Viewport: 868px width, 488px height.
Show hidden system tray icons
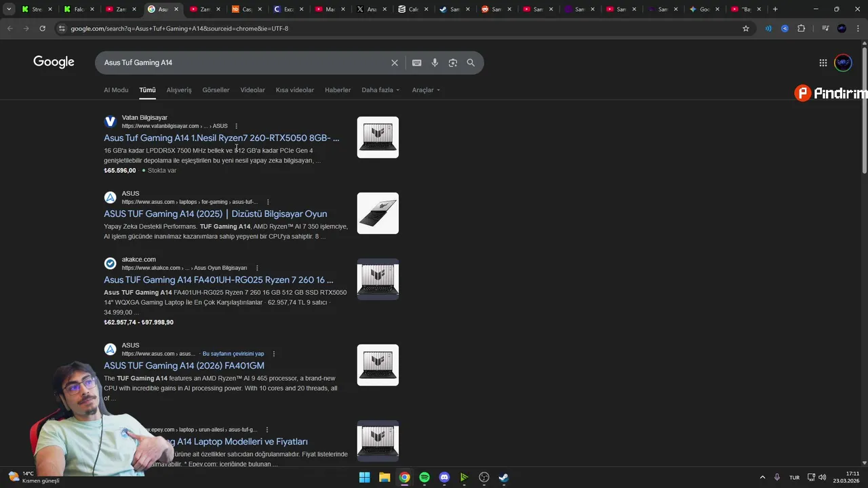(762, 477)
